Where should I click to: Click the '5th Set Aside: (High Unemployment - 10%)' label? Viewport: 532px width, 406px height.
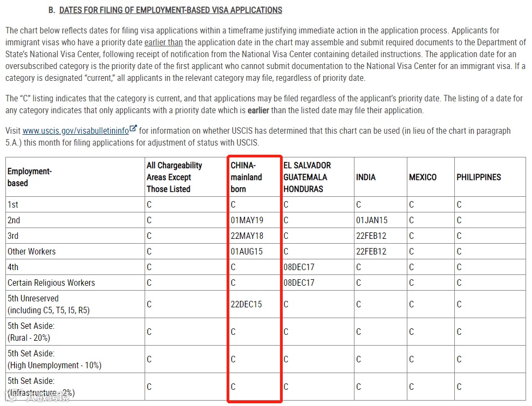click(54, 359)
